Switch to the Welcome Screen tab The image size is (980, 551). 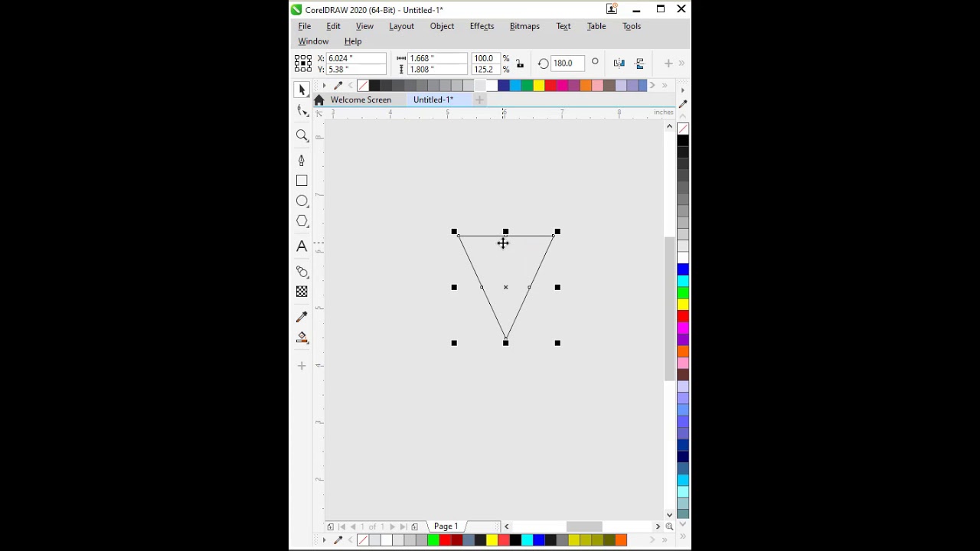point(361,100)
